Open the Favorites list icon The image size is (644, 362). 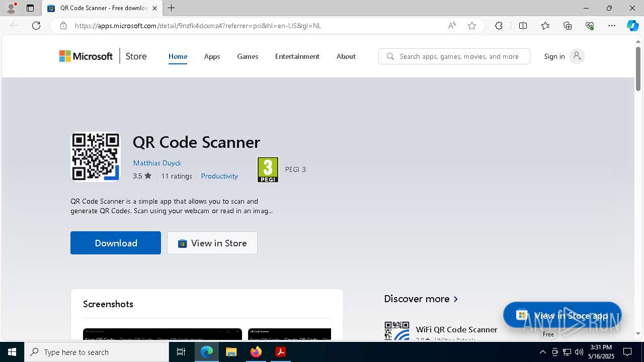545,26
